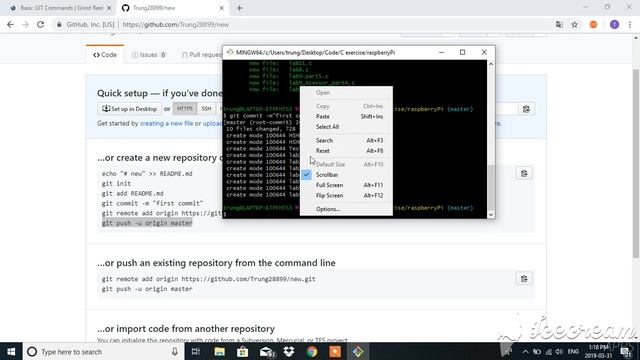
Task: Open a new browser tab
Action: 239,8
